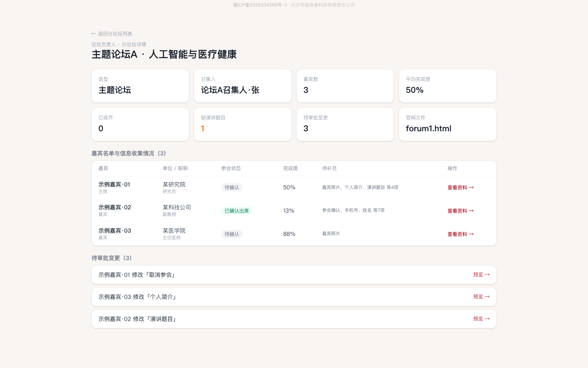Click the pending items text 参会确认、手机号、姓名 等7项
The height and width of the screenshot is (368, 588).
[x=353, y=210]
